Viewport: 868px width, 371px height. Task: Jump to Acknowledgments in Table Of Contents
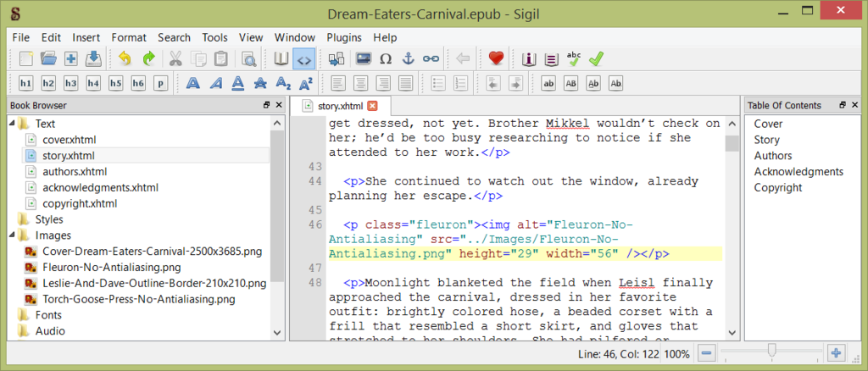click(x=798, y=172)
